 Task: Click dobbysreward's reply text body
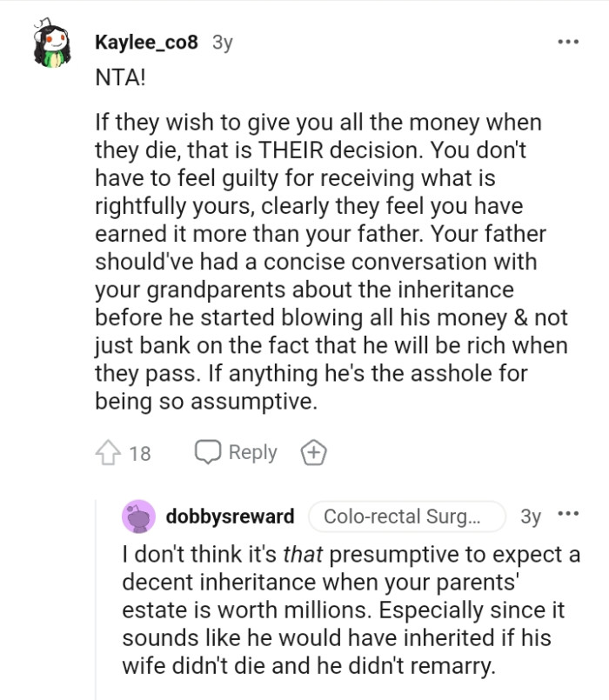[350, 608]
